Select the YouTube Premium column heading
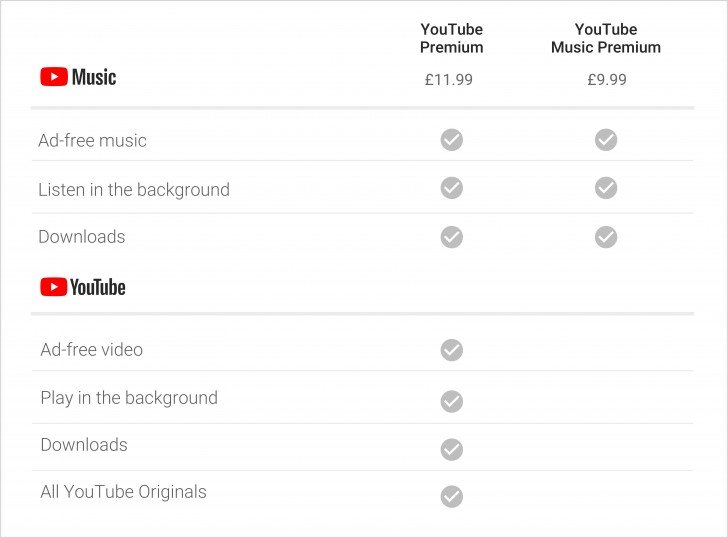The width and height of the screenshot is (728, 537). [x=452, y=38]
